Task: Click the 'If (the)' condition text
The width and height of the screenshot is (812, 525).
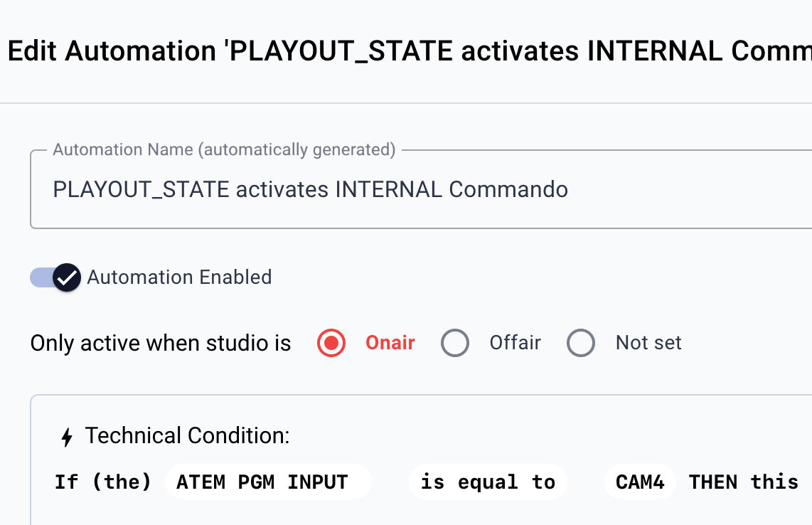Action: click(x=103, y=482)
